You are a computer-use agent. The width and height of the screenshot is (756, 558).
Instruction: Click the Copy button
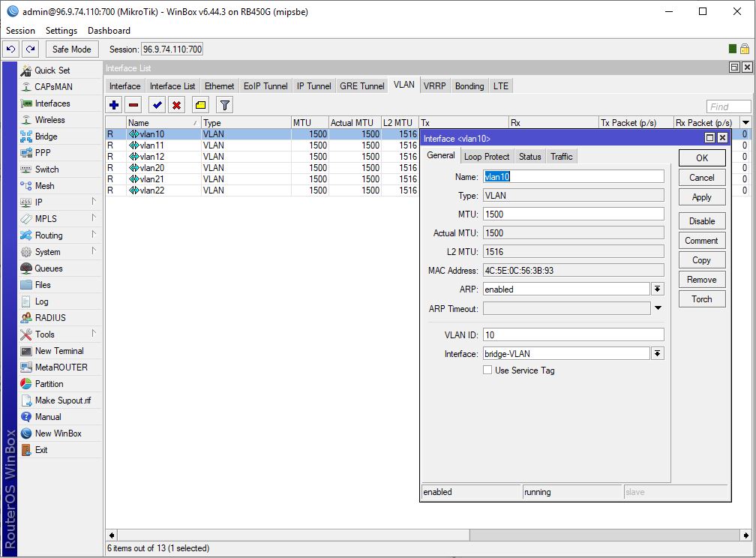pyautogui.click(x=702, y=260)
